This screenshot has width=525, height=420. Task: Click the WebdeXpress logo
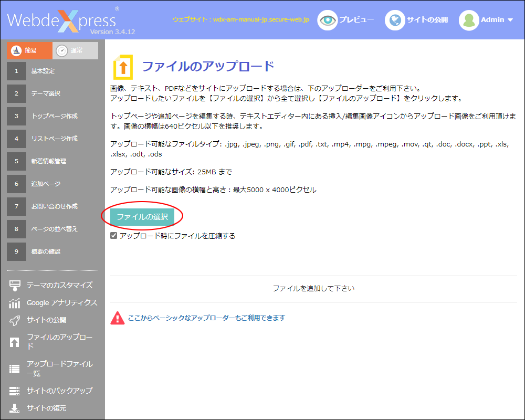tap(63, 20)
